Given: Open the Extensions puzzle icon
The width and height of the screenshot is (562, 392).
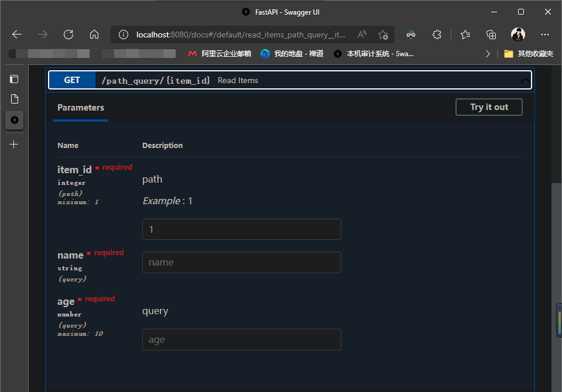Looking at the screenshot, I should 437,35.
